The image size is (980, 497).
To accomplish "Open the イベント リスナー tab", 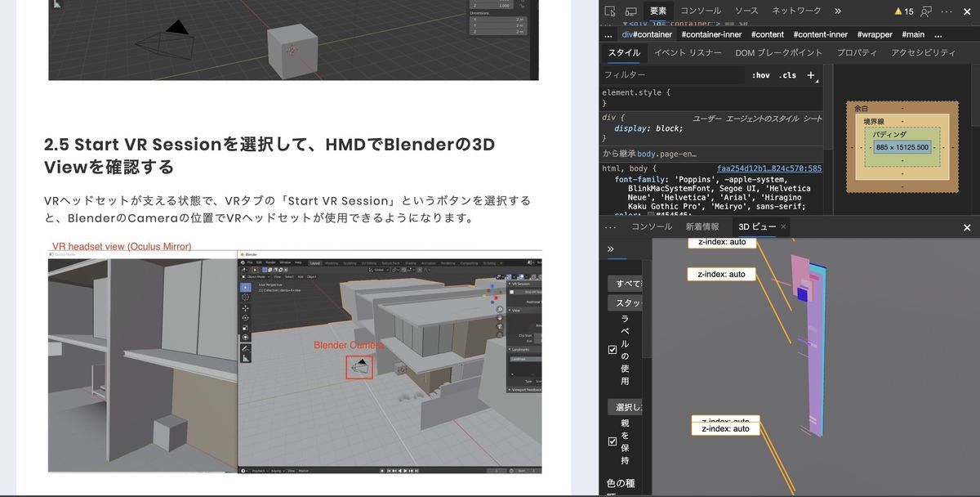I will coord(688,53).
